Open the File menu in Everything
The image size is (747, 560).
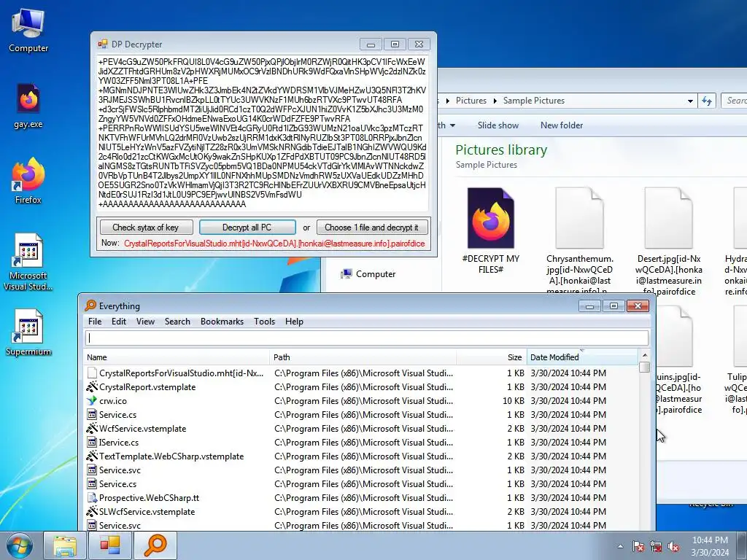(x=95, y=322)
